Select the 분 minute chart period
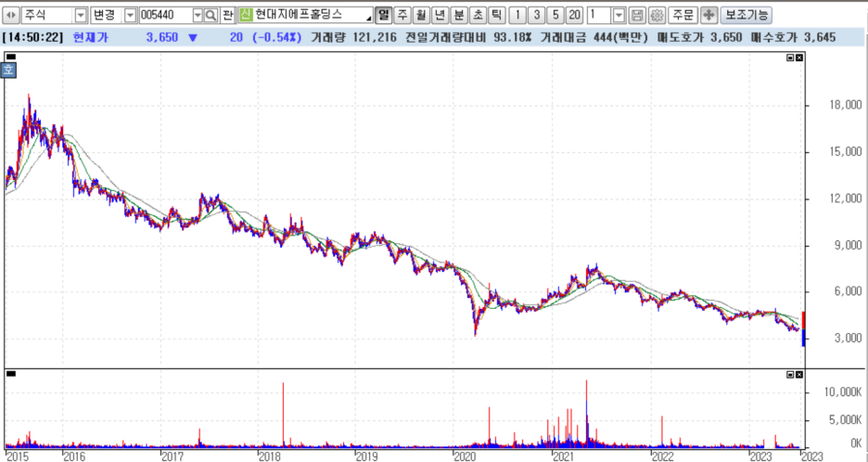868x462 pixels. [x=459, y=16]
